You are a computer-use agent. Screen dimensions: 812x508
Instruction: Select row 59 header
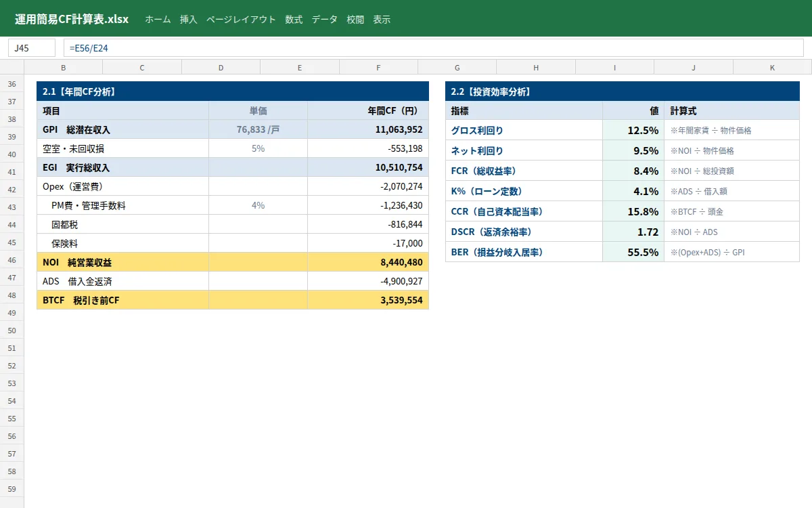12,489
